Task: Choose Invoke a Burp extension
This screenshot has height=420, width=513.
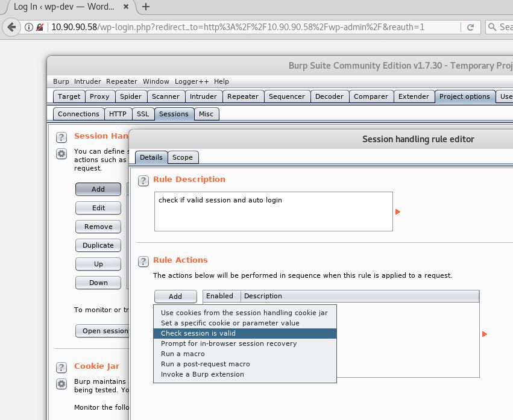Action: tap(245, 374)
